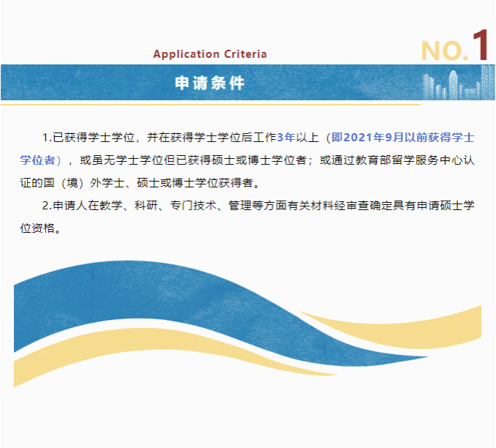The width and height of the screenshot is (496, 448).
Task: Click the yellow "NO." label
Action: tap(444, 51)
